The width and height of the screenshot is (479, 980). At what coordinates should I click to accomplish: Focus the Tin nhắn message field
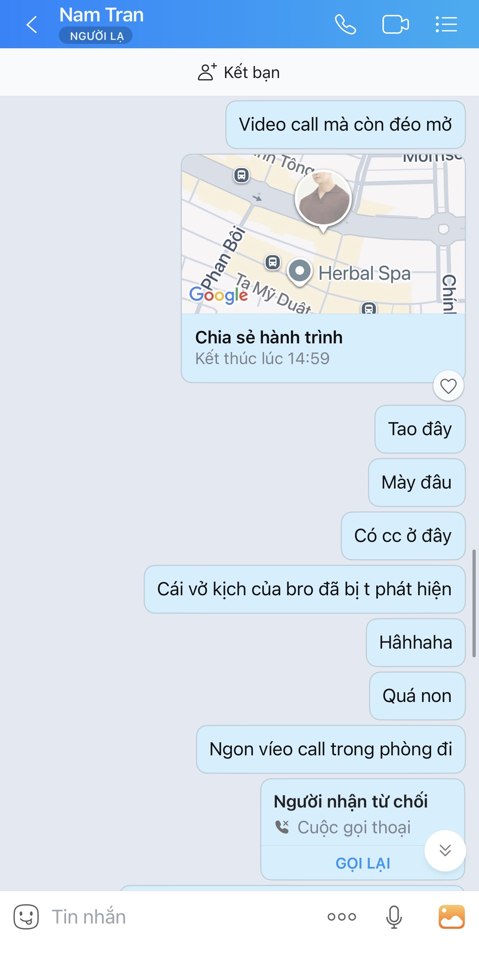coord(183,917)
